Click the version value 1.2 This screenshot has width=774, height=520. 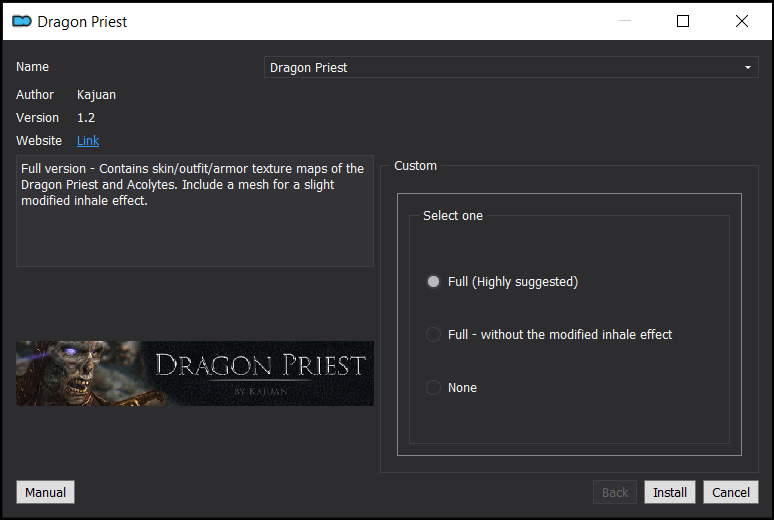tap(86, 118)
